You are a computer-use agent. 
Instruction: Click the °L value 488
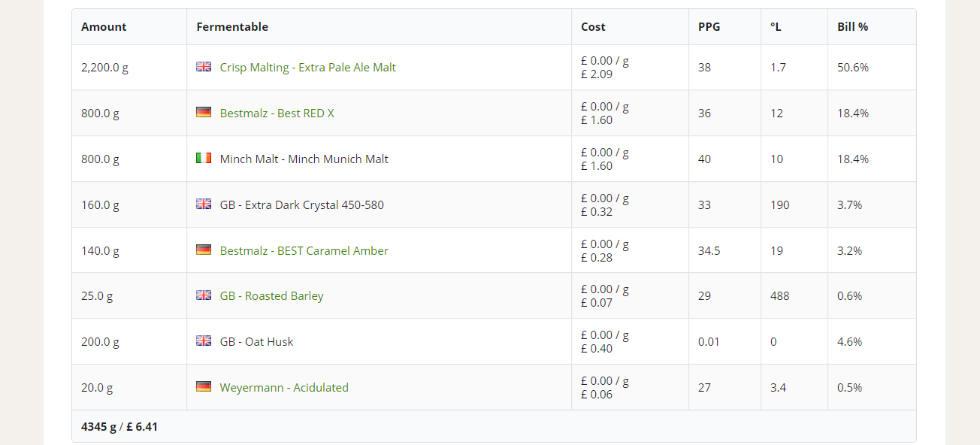click(x=780, y=295)
